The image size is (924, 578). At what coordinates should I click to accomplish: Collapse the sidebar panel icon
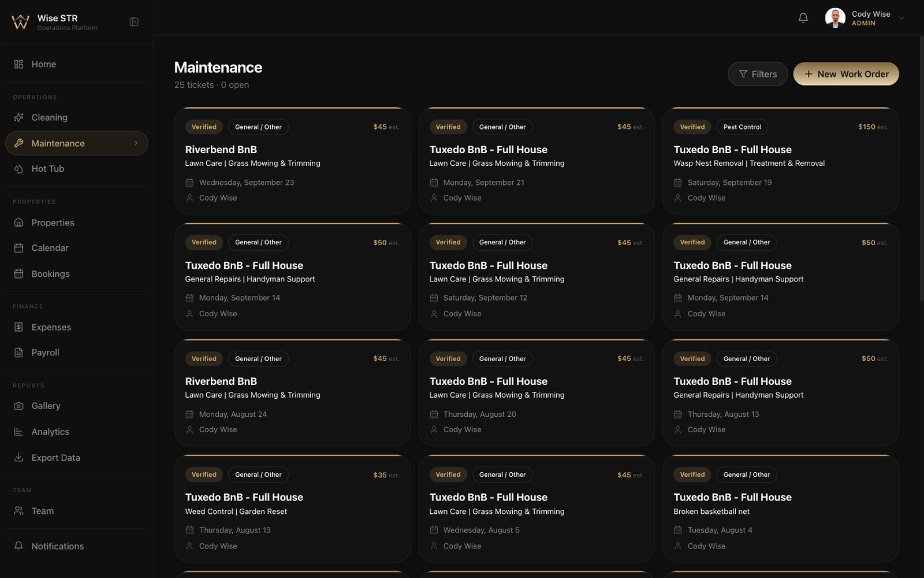134,22
